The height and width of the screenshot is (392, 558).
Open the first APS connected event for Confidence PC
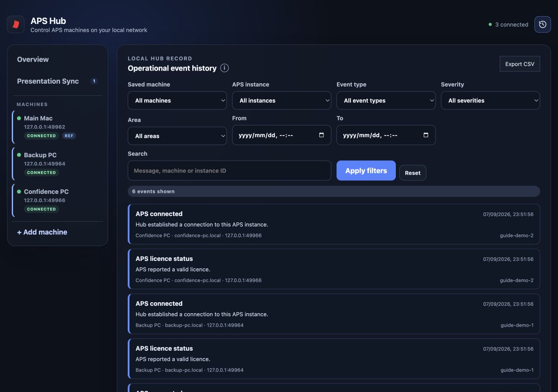pyautogui.click(x=334, y=224)
